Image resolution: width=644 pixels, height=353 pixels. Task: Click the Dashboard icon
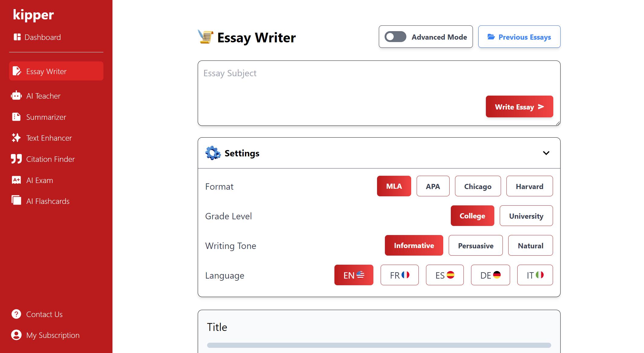click(x=17, y=37)
